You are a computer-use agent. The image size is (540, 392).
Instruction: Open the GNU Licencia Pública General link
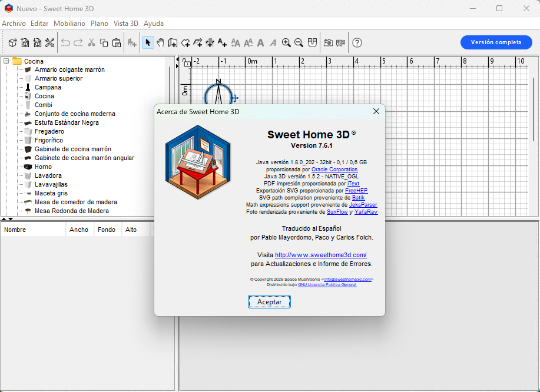pyautogui.click(x=327, y=285)
